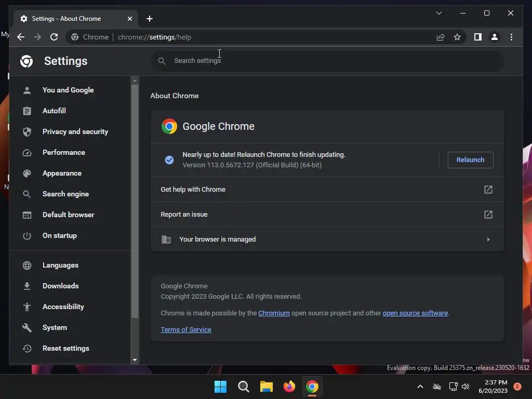Image resolution: width=532 pixels, height=399 pixels.
Task: Show hidden system tray icons
Action: (x=420, y=387)
